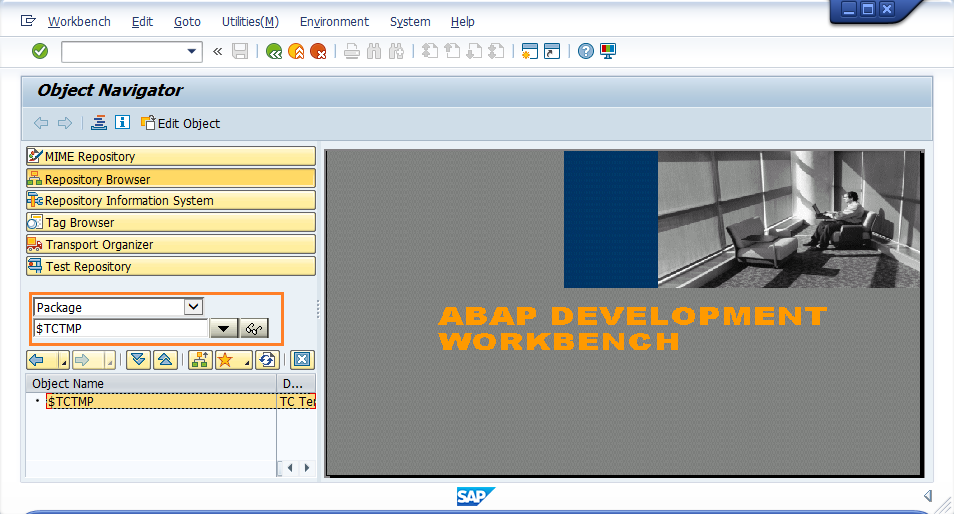Click the Object Name column header
Image resolution: width=954 pixels, height=514 pixels.
(x=151, y=383)
